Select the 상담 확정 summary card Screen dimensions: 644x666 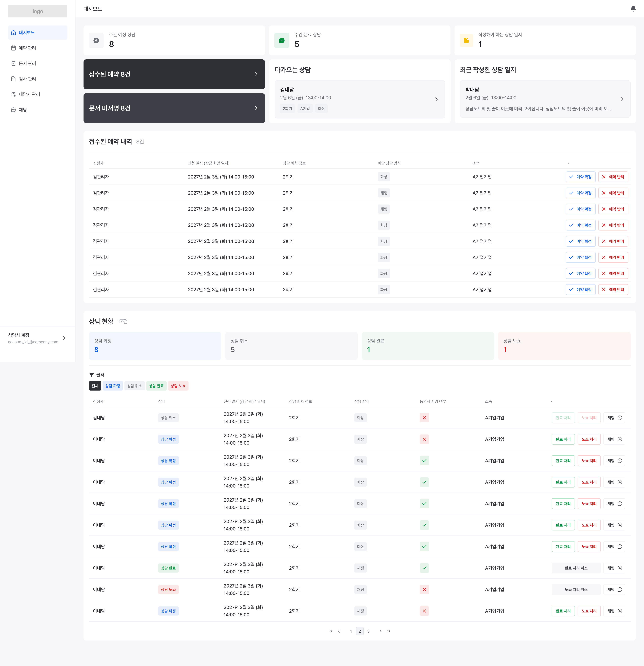[155, 346]
